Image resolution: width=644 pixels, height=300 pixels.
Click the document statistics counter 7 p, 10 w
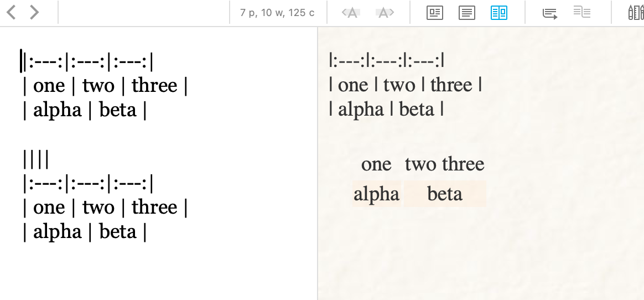click(277, 13)
